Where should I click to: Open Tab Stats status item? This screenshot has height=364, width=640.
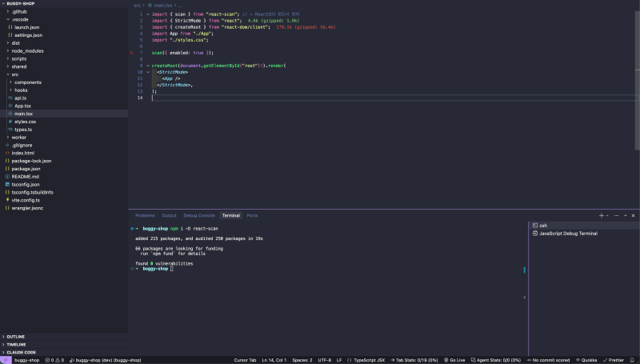pyautogui.click(x=414, y=360)
